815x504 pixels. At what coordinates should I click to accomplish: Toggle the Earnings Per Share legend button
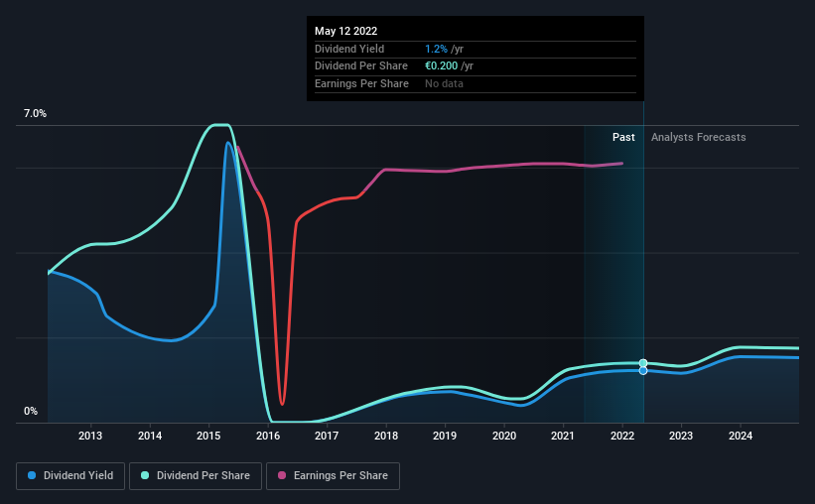click(333, 476)
